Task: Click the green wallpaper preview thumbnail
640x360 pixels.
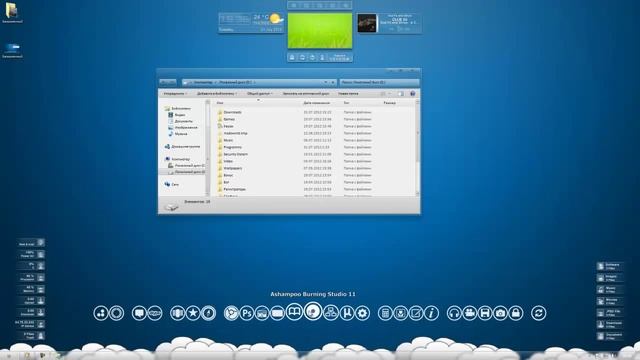Action: click(320, 31)
